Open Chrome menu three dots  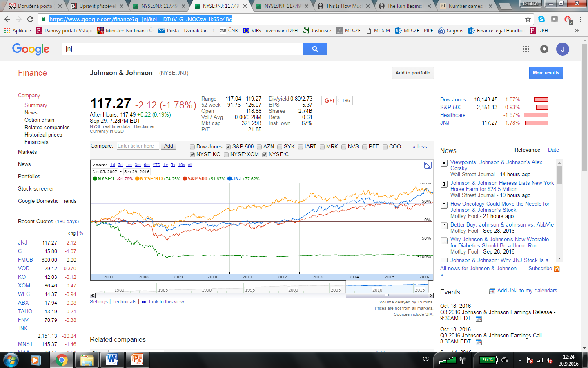[x=581, y=19]
